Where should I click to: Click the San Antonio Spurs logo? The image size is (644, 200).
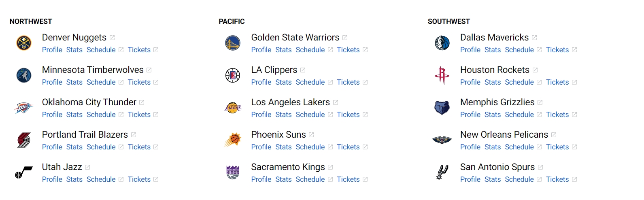[442, 172]
